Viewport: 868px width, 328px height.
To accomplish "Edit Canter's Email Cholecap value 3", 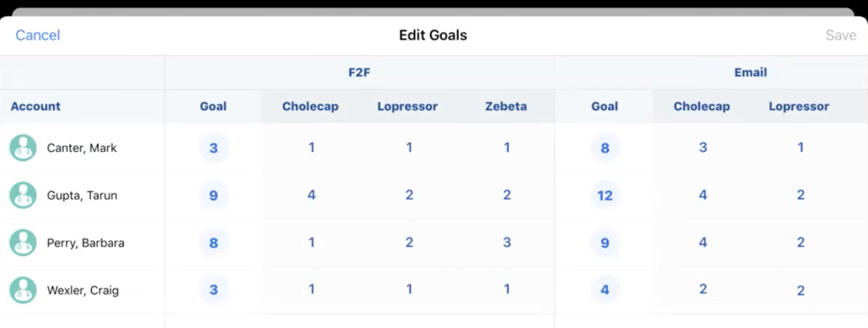I will tap(703, 147).
